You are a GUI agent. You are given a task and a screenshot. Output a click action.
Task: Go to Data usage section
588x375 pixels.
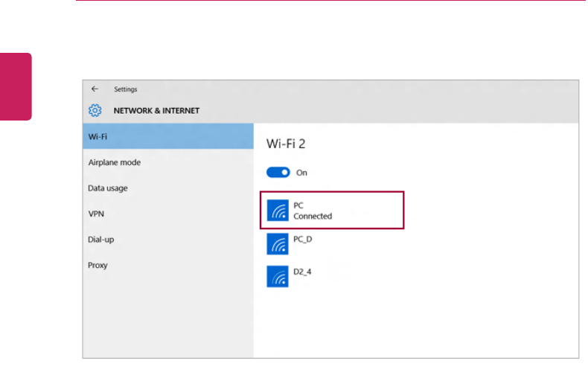[x=108, y=188]
